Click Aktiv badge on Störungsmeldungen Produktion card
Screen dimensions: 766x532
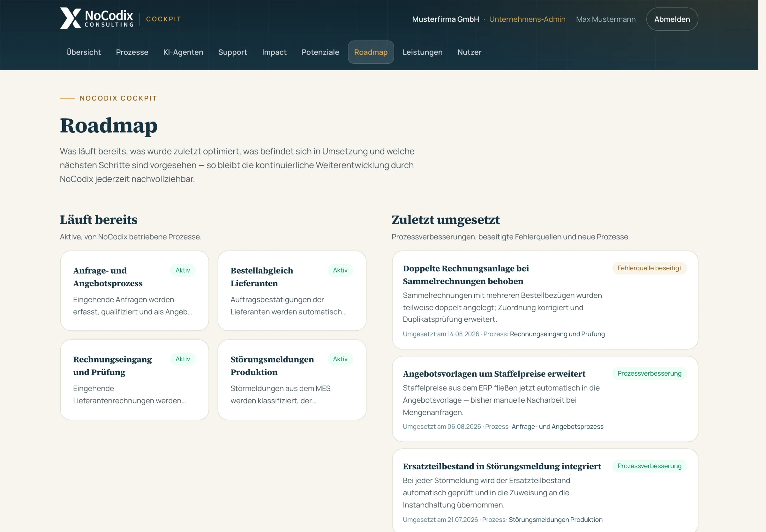point(340,359)
